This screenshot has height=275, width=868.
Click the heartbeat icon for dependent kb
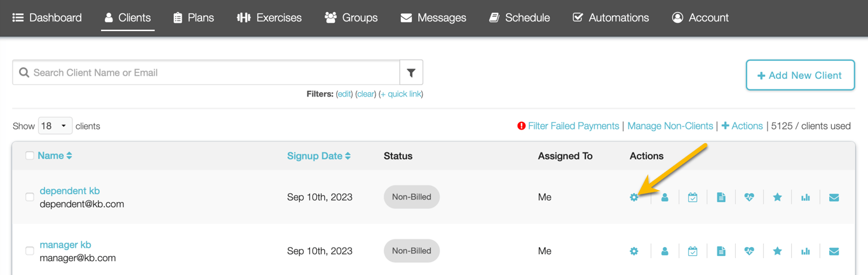(749, 198)
